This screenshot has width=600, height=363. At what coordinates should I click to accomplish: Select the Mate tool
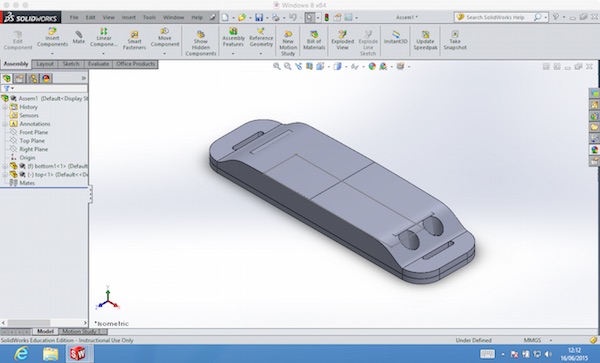click(x=78, y=38)
